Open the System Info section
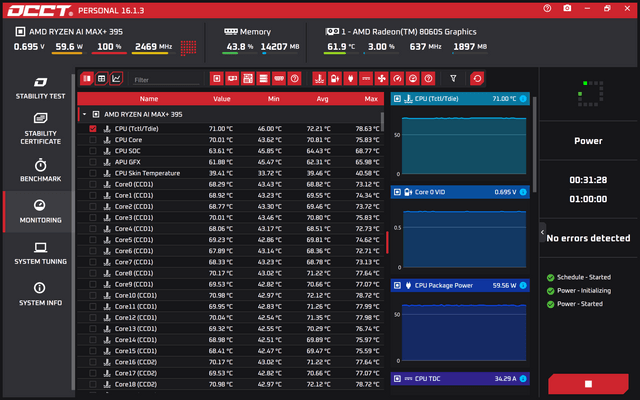The height and width of the screenshot is (400, 640). pos(40,294)
